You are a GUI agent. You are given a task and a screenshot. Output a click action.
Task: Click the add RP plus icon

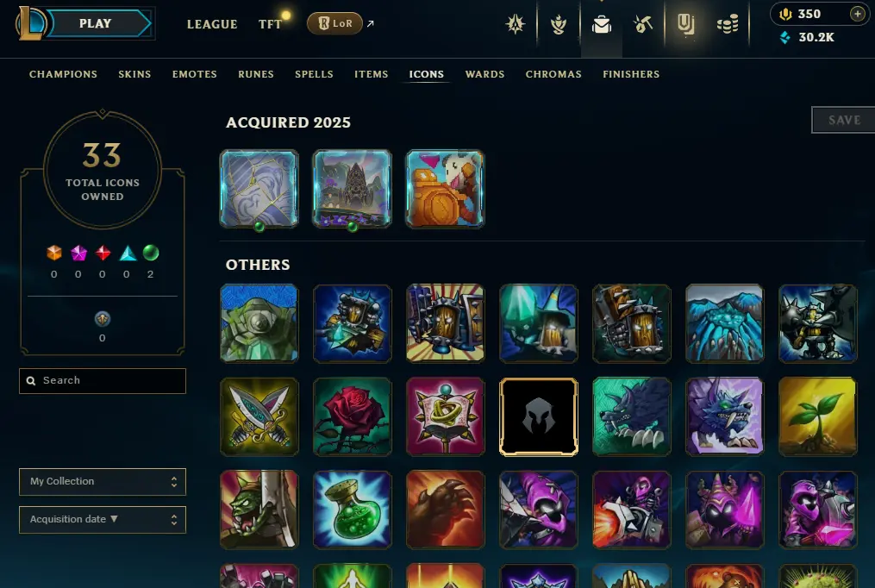pyautogui.click(x=858, y=14)
